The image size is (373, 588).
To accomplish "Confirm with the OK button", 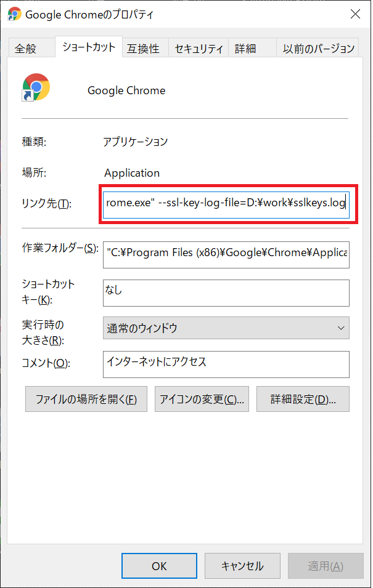I will point(159,566).
